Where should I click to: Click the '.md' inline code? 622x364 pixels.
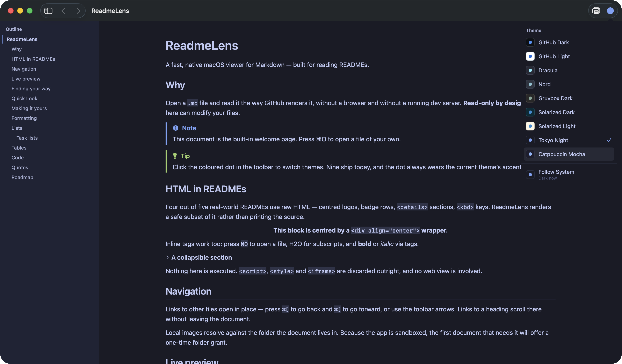point(193,103)
